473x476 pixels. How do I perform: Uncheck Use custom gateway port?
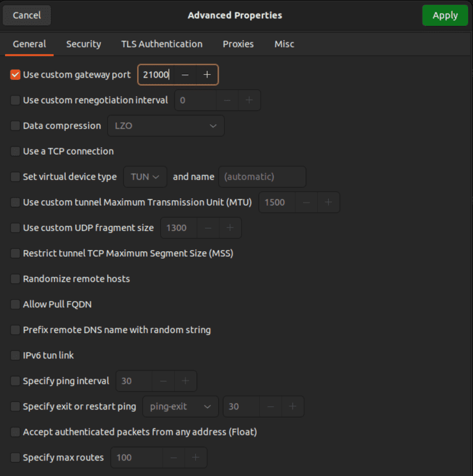pos(15,75)
